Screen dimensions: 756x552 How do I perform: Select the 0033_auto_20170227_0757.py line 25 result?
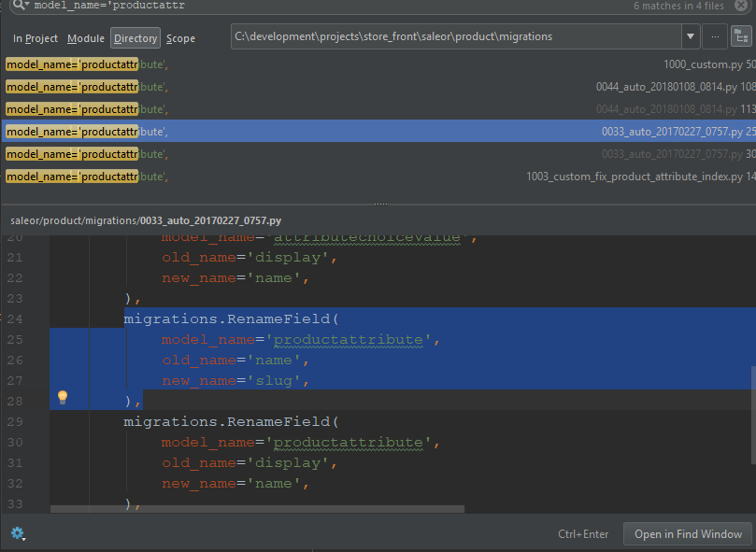379,131
